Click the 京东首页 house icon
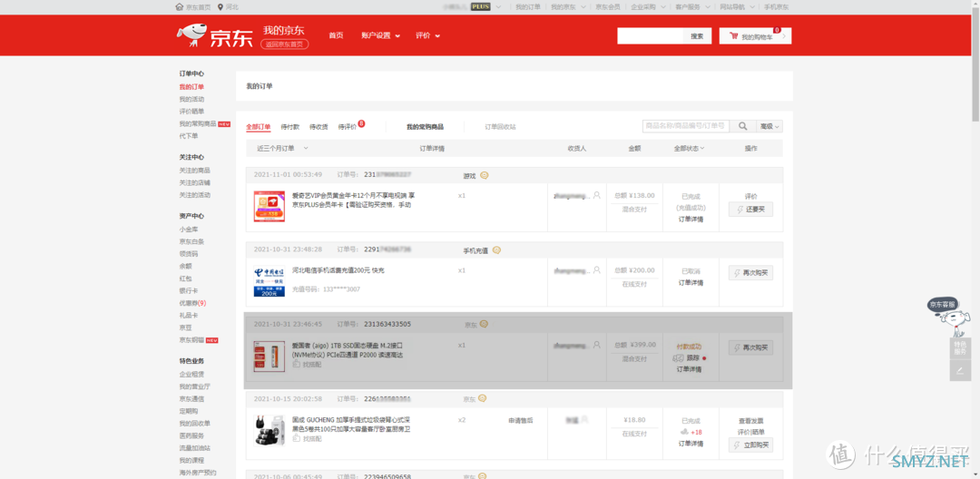This screenshot has height=479, width=980. tap(180, 7)
